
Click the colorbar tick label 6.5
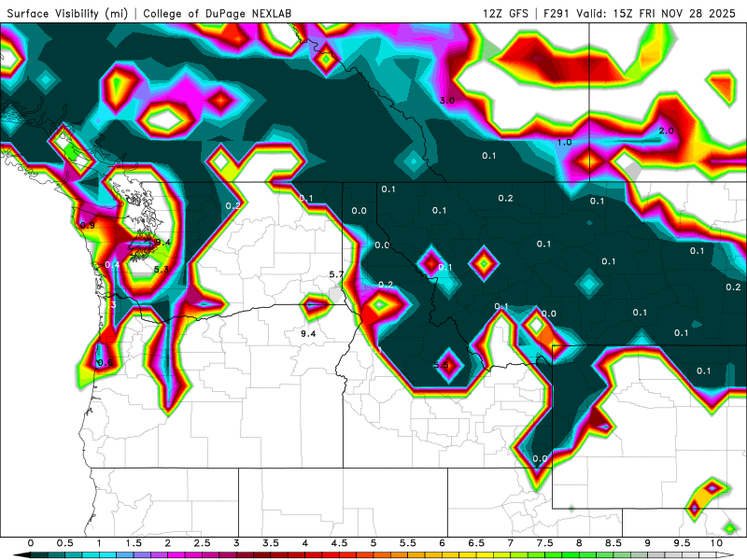(x=476, y=543)
